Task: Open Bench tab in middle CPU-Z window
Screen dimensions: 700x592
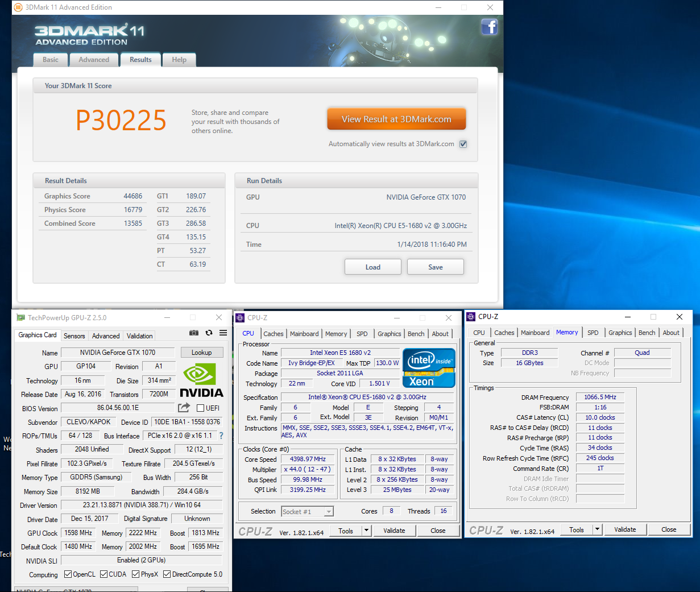Action: 416,334
